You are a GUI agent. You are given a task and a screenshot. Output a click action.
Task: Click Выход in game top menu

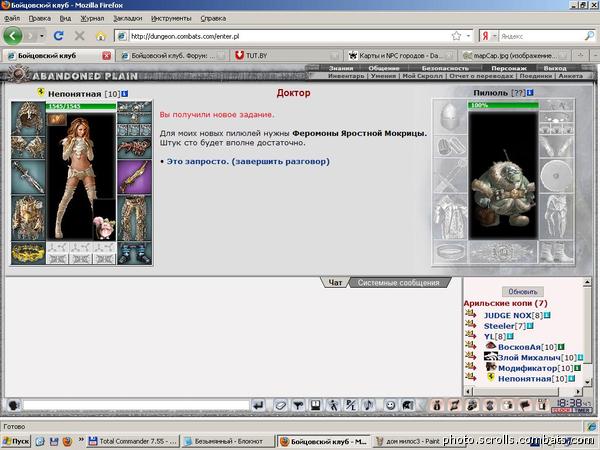(x=555, y=68)
